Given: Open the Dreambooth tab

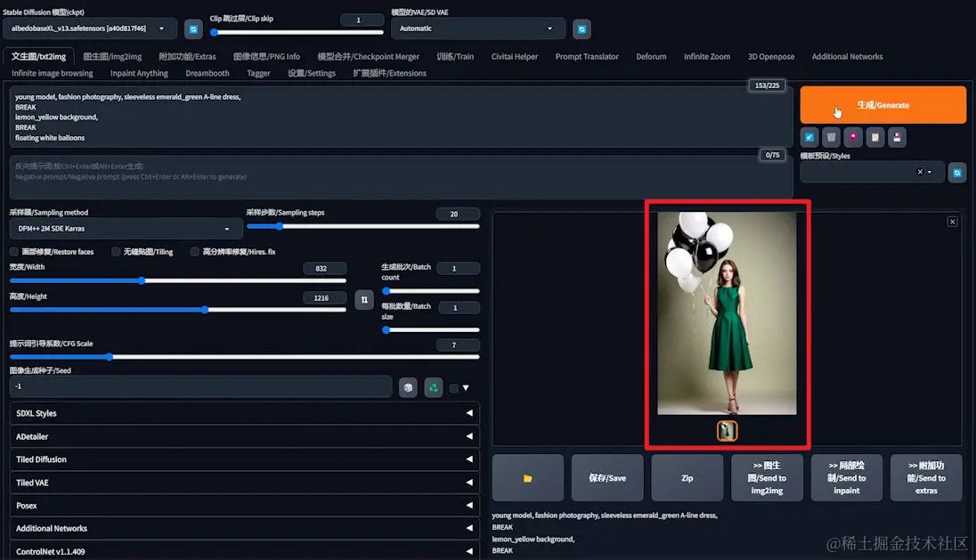Looking at the screenshot, I should click(207, 73).
